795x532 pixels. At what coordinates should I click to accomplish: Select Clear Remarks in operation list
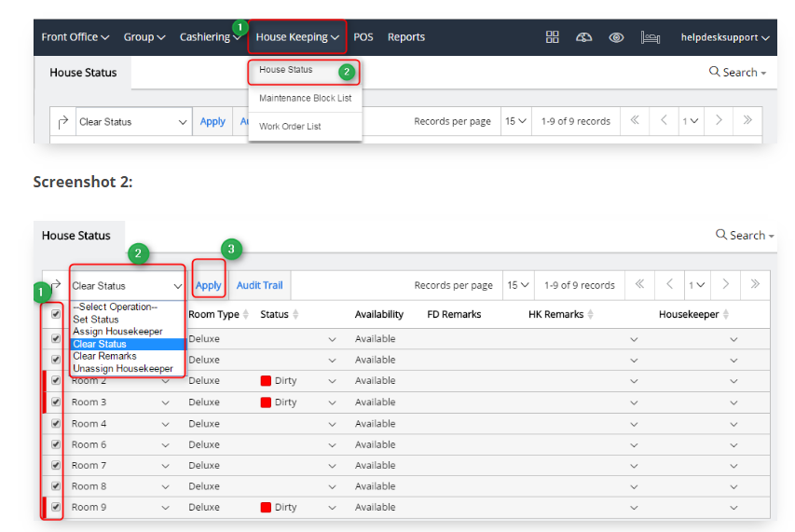[104, 356]
